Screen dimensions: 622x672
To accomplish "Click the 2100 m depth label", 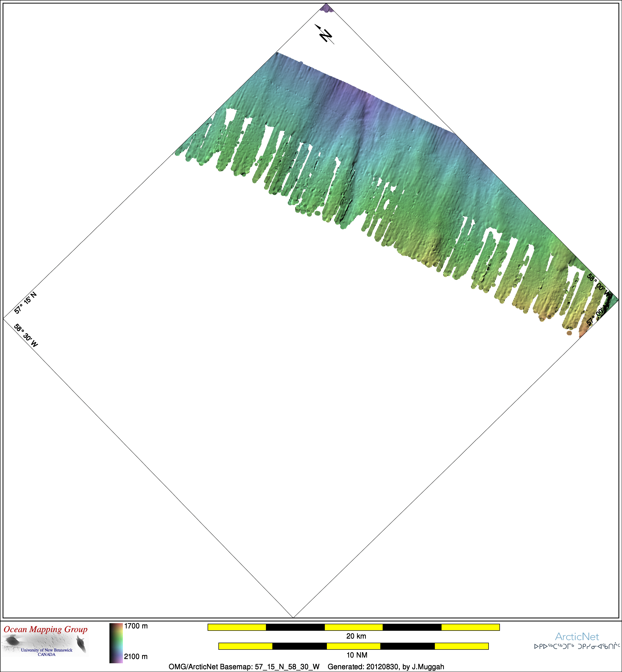I will [136, 656].
